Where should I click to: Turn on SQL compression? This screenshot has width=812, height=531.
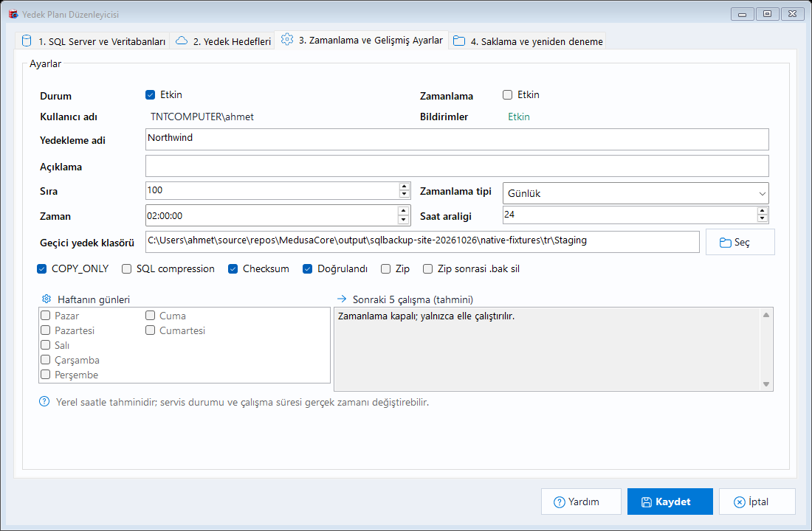tap(126, 268)
